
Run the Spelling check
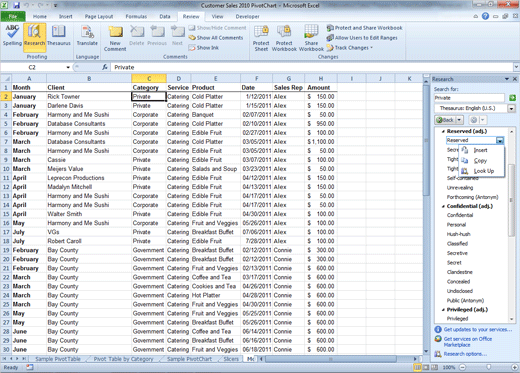tap(12, 36)
